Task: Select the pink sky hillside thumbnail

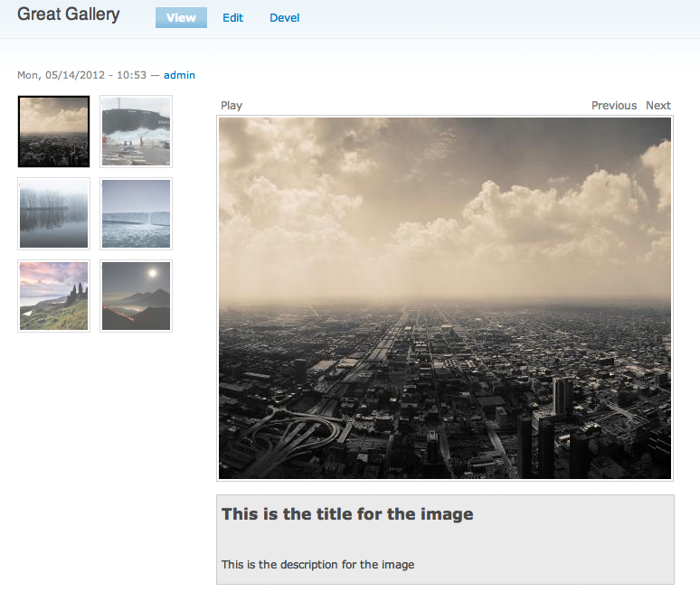Action: tap(53, 296)
